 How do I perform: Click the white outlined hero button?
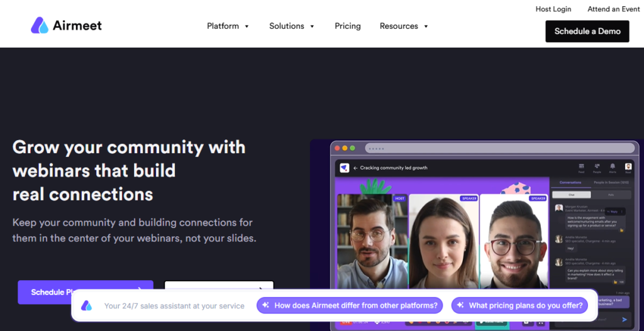(219, 285)
